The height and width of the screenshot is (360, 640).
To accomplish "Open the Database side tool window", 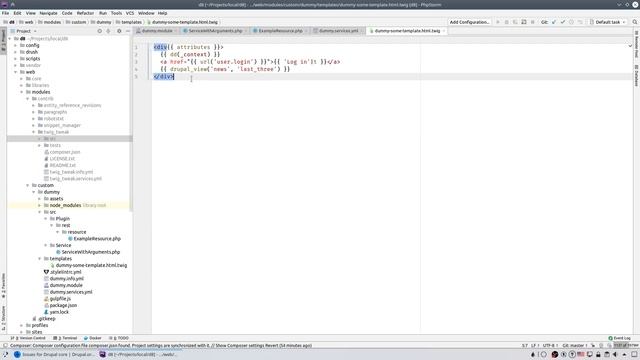I will pyautogui.click(x=636, y=76).
